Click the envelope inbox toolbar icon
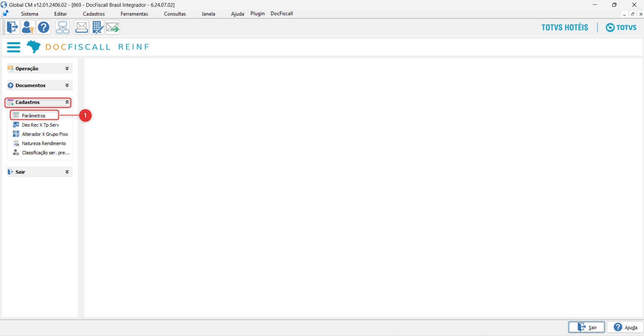The height and width of the screenshot is (336, 644). click(81, 27)
